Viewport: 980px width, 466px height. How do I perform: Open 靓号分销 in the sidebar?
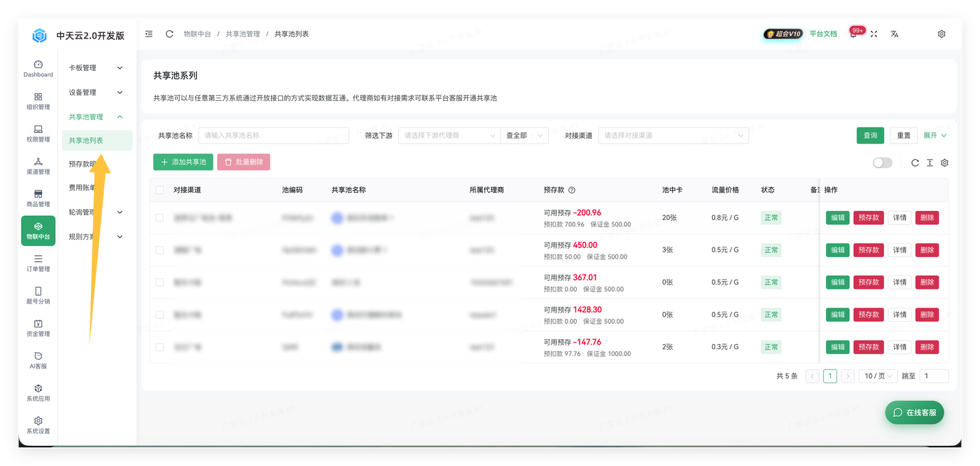(38, 295)
